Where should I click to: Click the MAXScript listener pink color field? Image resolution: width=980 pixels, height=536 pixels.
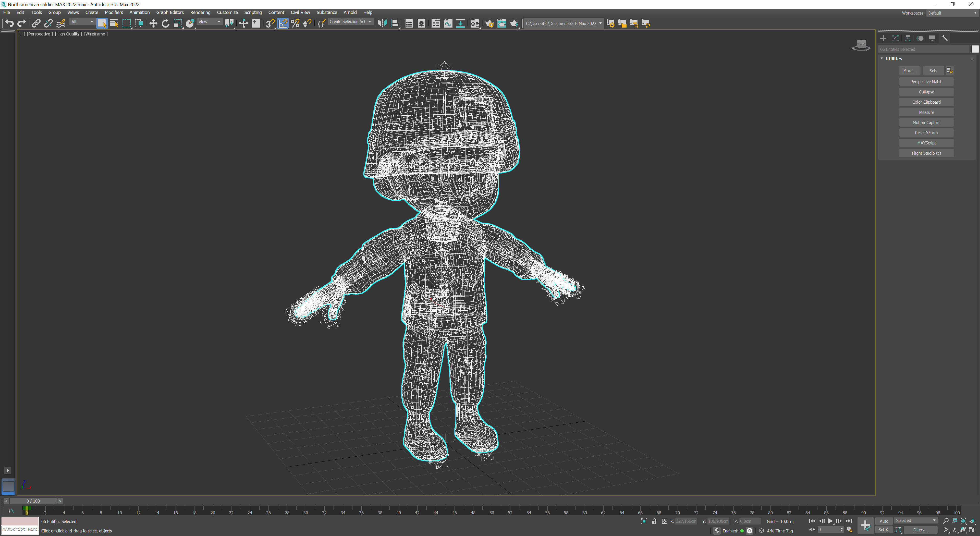click(20, 521)
